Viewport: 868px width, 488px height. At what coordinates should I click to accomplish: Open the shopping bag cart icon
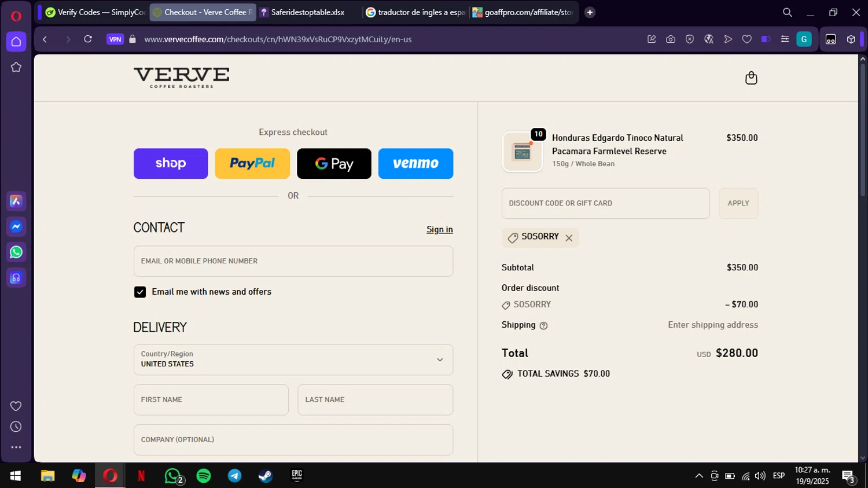click(751, 78)
